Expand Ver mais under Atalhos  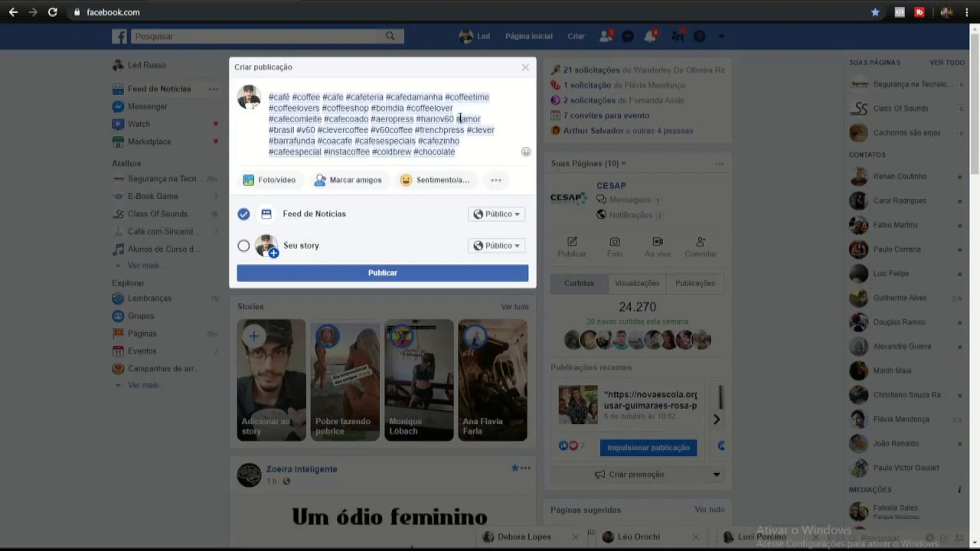click(x=143, y=266)
